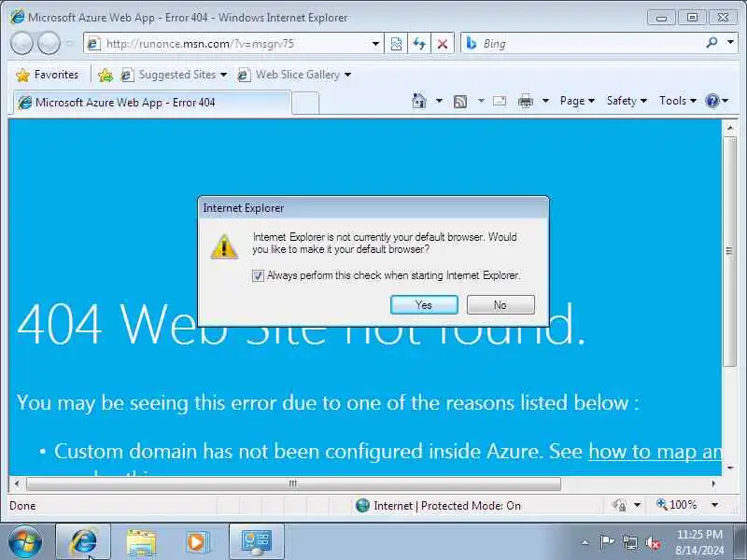This screenshot has height=560, width=747.
Task: Open Windows Media Player from taskbar
Action: (x=197, y=542)
